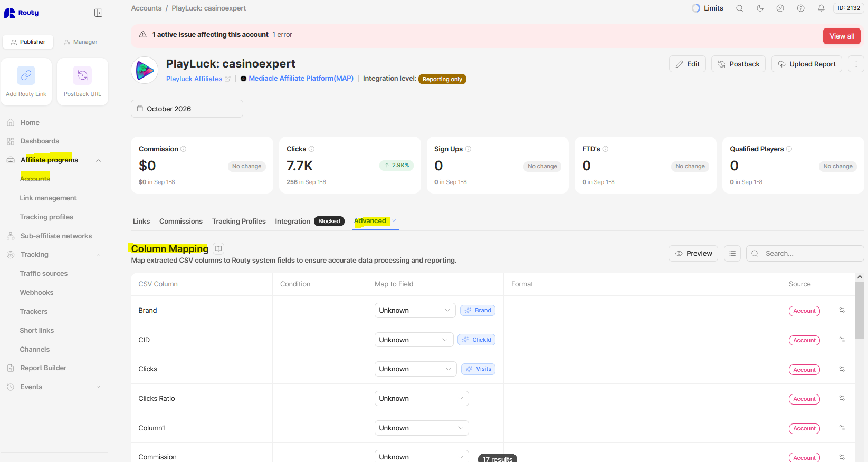Open notifications bell icon
Viewport: 868px width, 462px height.
point(822,8)
